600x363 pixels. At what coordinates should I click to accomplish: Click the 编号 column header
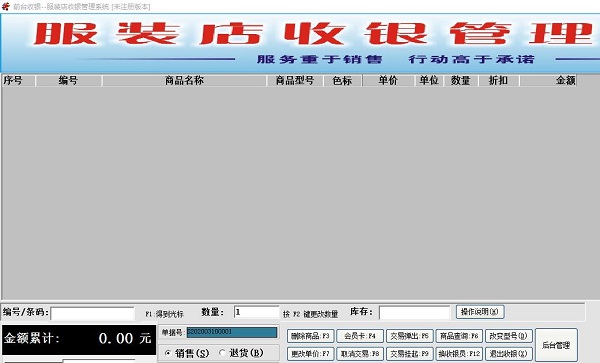pos(68,81)
